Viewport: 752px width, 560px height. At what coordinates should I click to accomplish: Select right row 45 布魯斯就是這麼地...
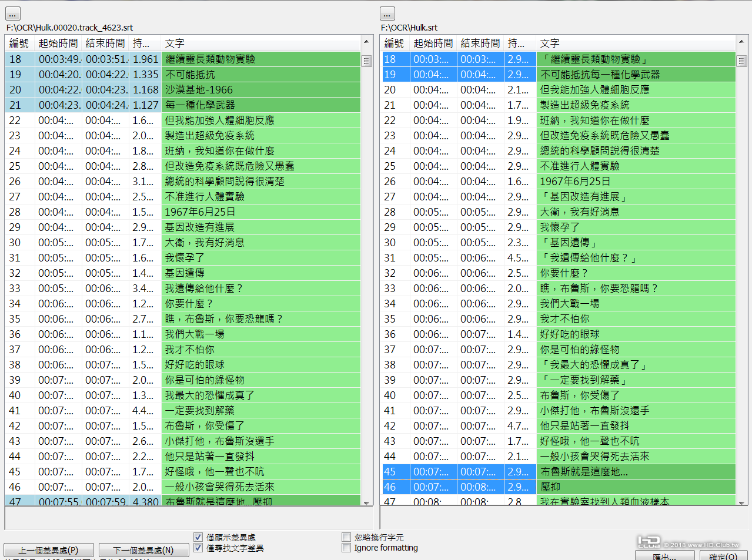558,471
